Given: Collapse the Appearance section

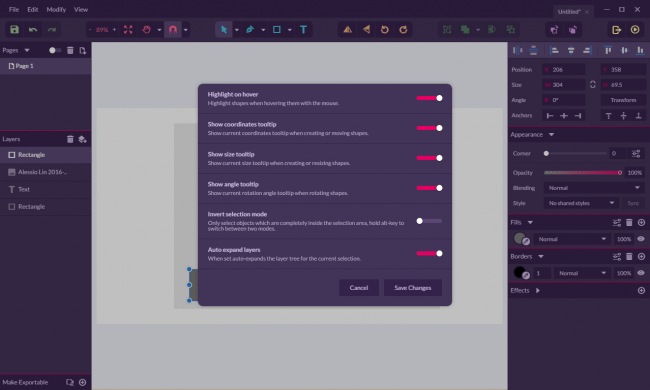Looking at the screenshot, I should click(x=551, y=135).
